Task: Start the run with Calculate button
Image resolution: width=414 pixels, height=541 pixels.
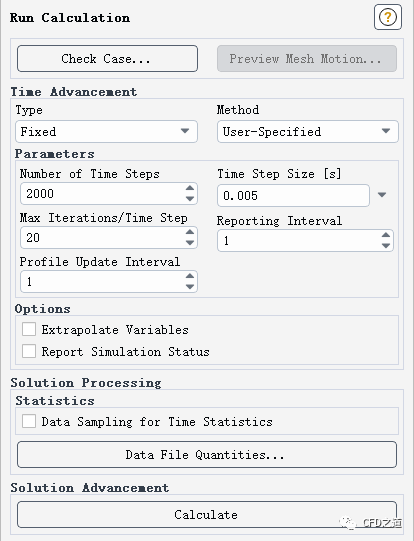Action: click(207, 514)
